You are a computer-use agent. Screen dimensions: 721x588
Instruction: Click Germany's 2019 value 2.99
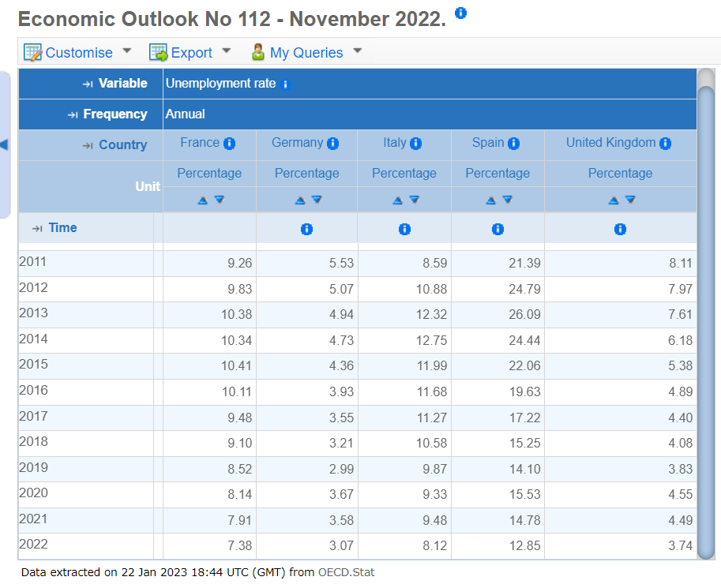[341, 470]
